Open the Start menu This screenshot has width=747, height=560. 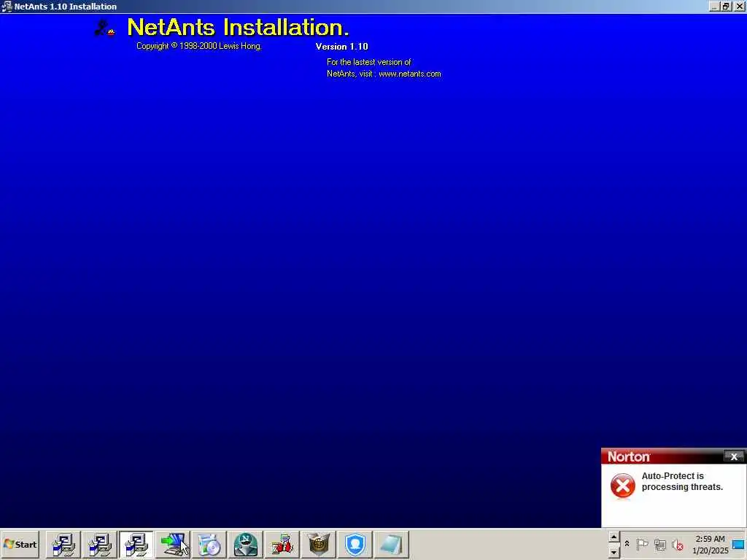(20, 544)
